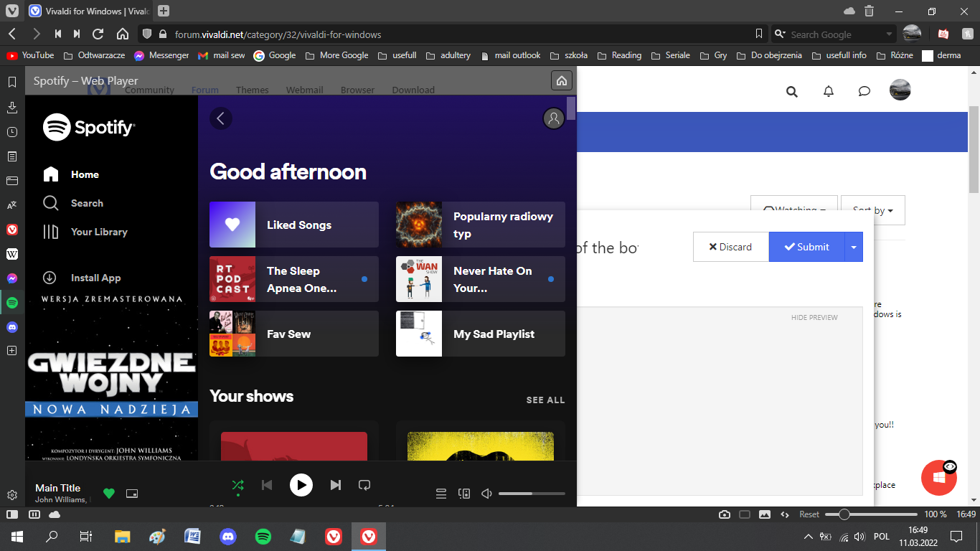The height and width of the screenshot is (551, 980).
Task: Select the Vivaldi for Windows tab
Action: pyautogui.click(x=89, y=11)
